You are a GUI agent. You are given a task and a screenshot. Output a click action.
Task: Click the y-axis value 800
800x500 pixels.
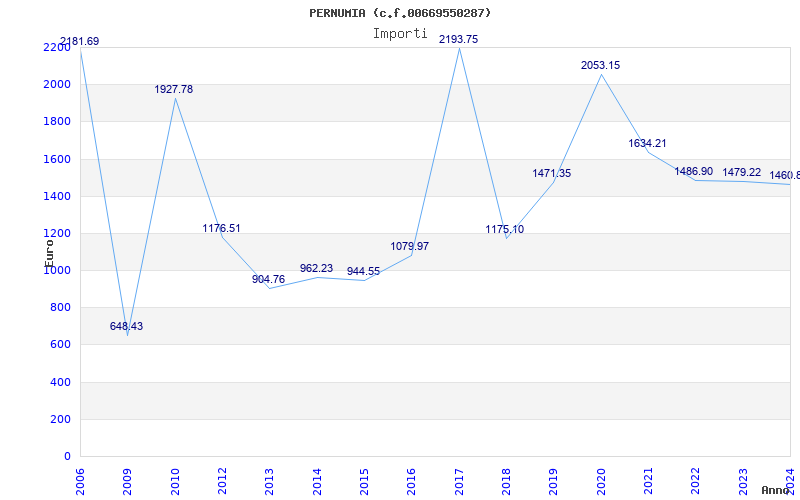click(x=60, y=308)
